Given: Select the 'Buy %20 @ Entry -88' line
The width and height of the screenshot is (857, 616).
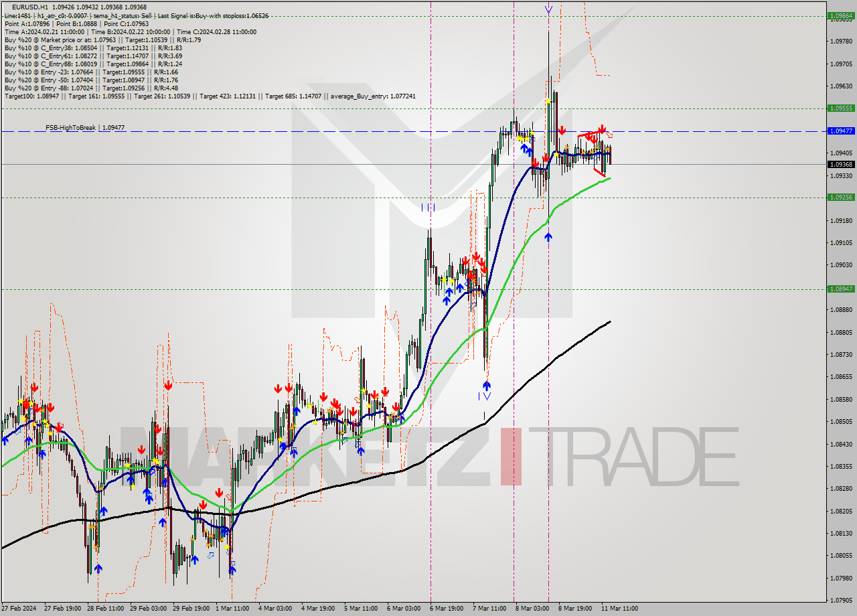Looking at the screenshot, I should (91, 88).
